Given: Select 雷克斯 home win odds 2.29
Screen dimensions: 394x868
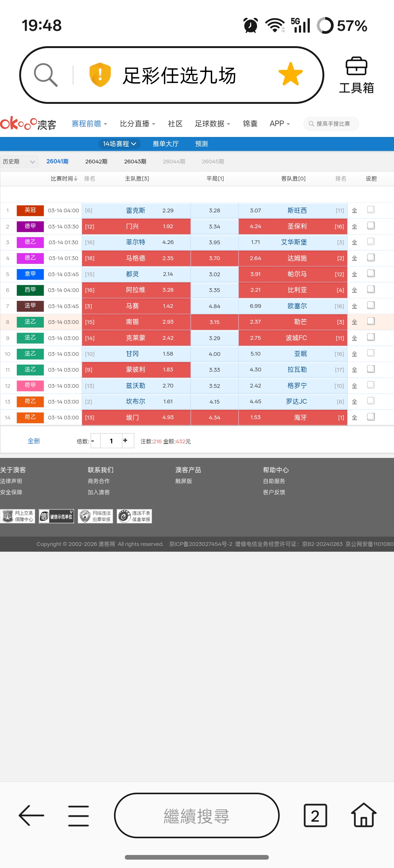Looking at the screenshot, I should coord(168,210).
